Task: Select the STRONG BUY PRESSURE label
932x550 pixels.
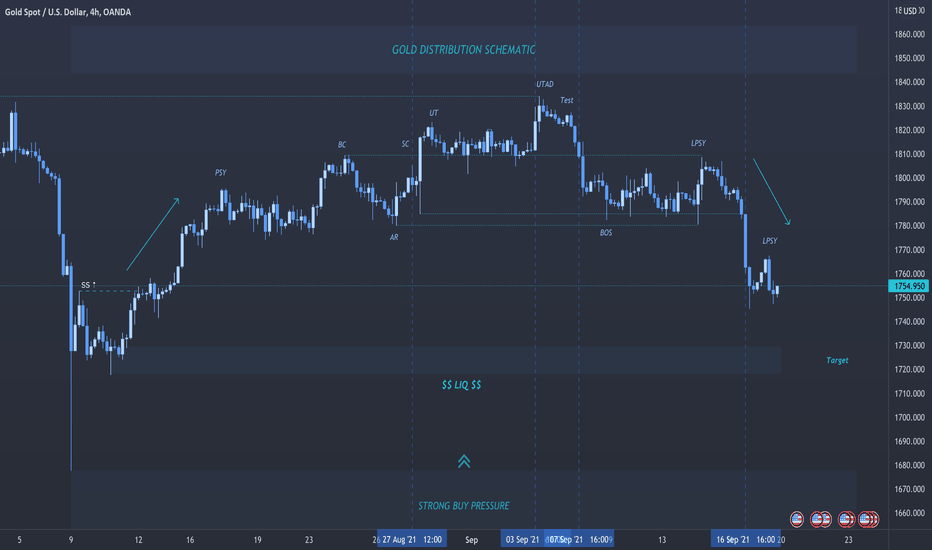Action: [464, 506]
